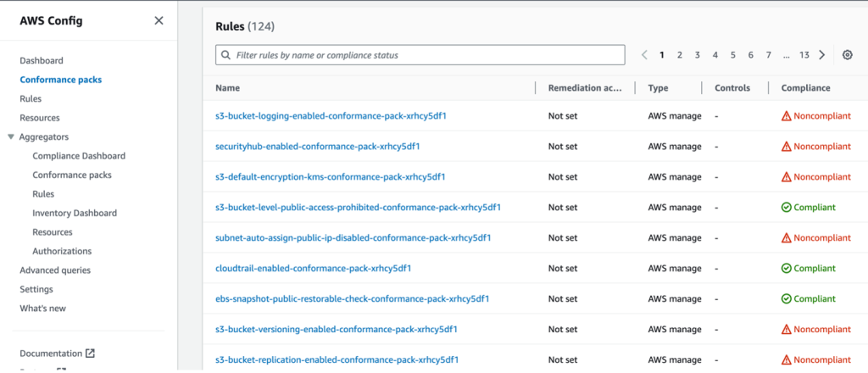The width and height of the screenshot is (868, 373).
Task: Open s3-bucket-versioning-enabled rule link
Action: [x=337, y=329]
